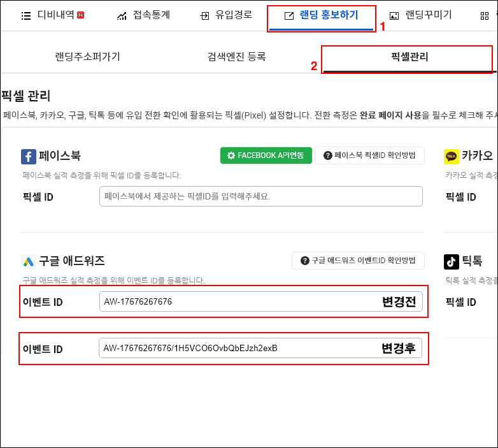Focus the Facebook 픽셀 ID input field
498x448 pixels.
(260, 196)
